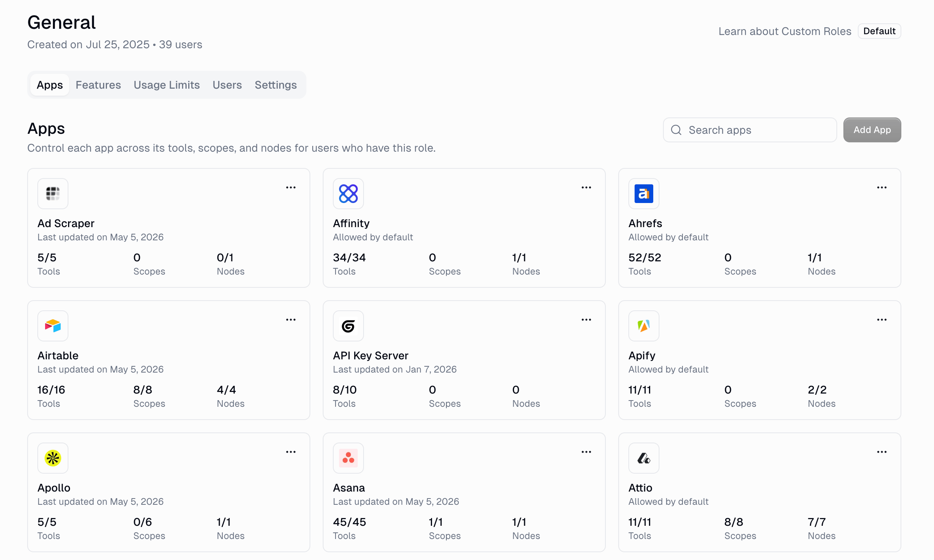Click the 4/4 Nodes value on Airtable
934x560 pixels.
click(226, 390)
